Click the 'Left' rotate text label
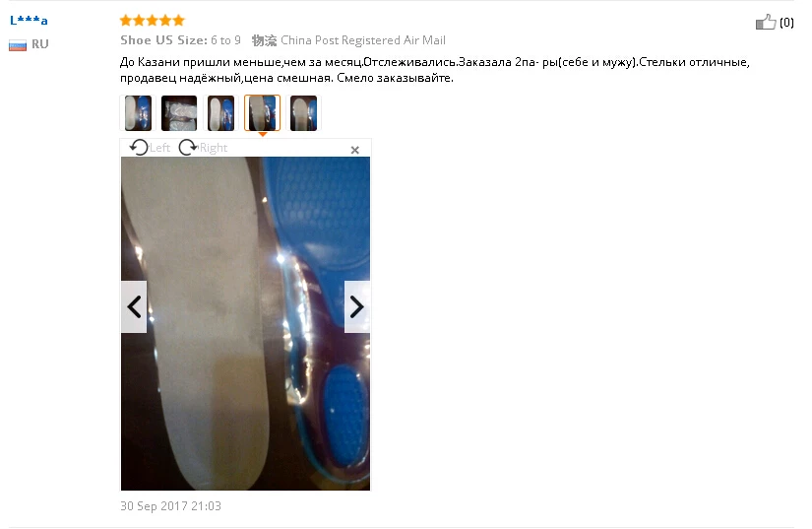The height and width of the screenshot is (529, 812). [159, 148]
